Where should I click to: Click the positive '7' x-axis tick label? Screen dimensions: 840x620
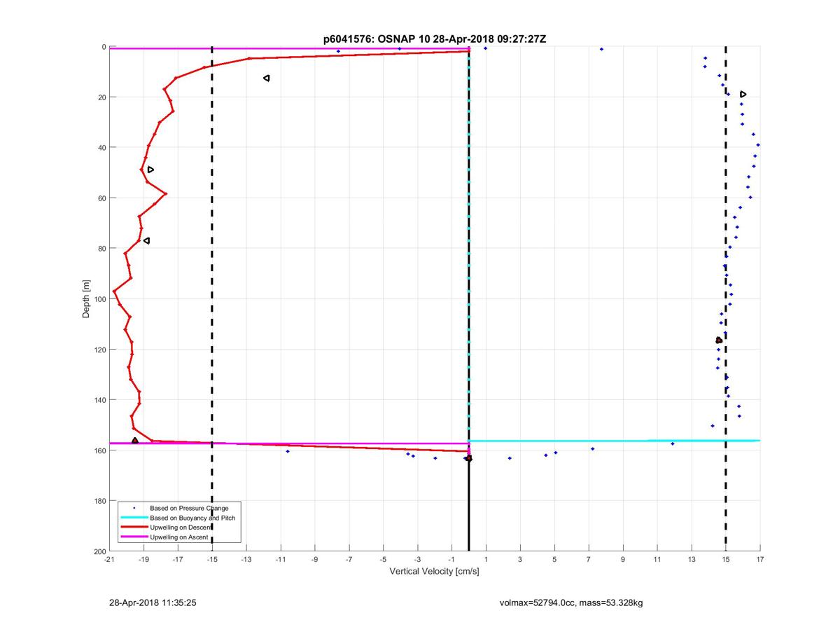coord(589,560)
